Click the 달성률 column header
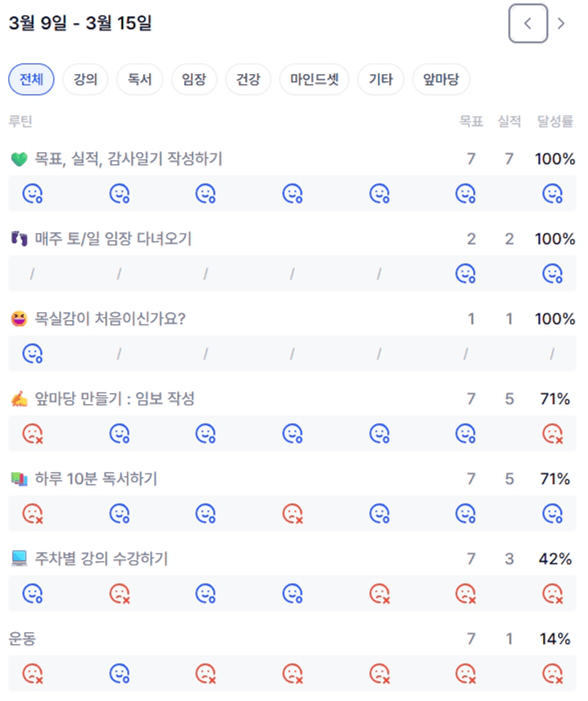This screenshot has height=701, width=588. pyautogui.click(x=555, y=122)
